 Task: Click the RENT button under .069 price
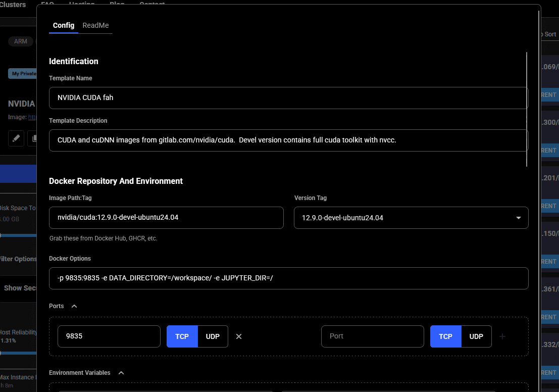[x=550, y=95]
